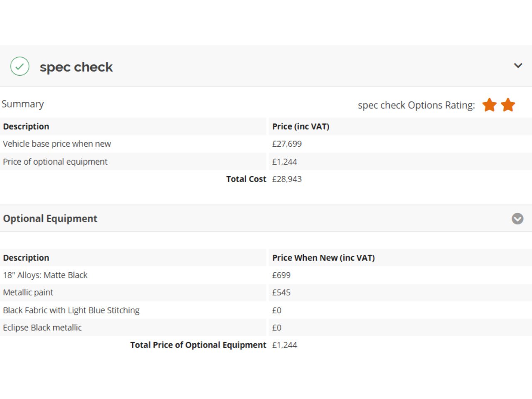532x399 pixels.
Task: Click the £27,699 base price value
Action: pos(287,144)
